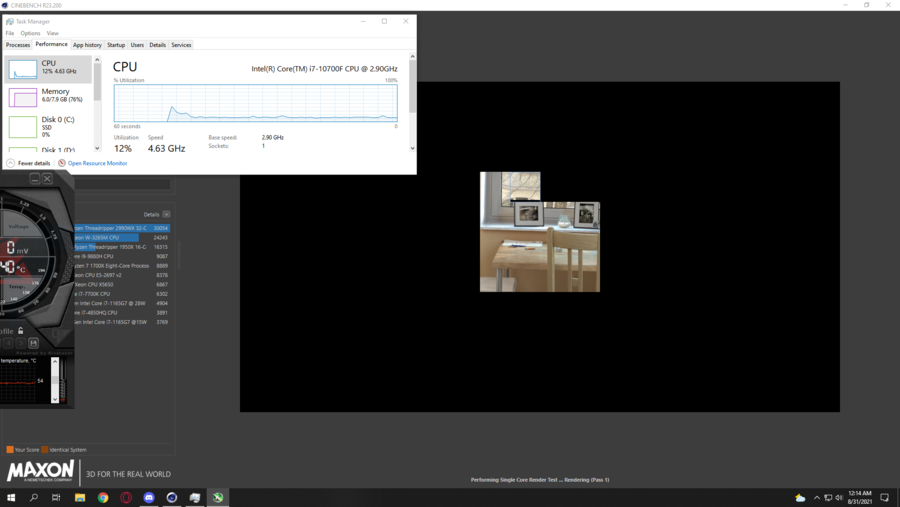900x507 pixels.
Task: Select the i7-4850HQ CPU ranking row
Action: (x=122, y=312)
